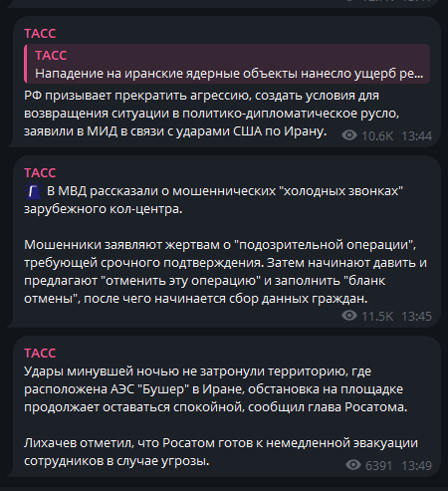Click the paragraph about scammers' suspicious operation
This screenshot has height=491, width=448.
pos(225,272)
